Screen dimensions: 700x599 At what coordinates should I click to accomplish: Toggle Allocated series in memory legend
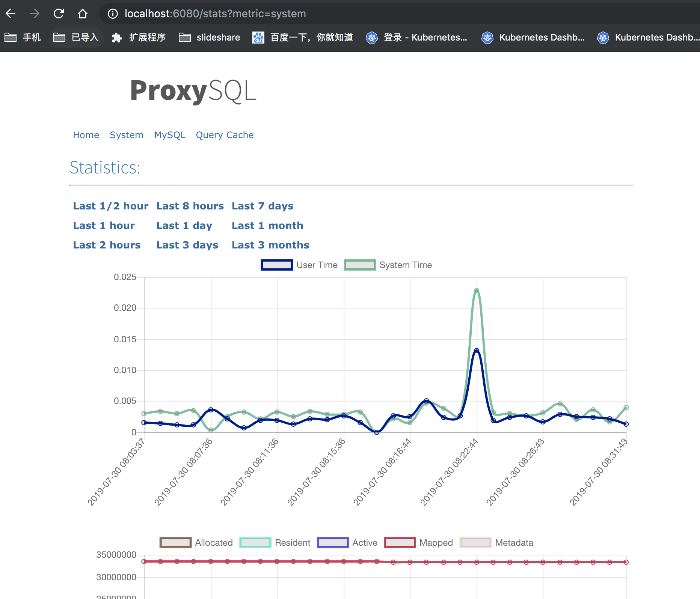pyautogui.click(x=196, y=543)
